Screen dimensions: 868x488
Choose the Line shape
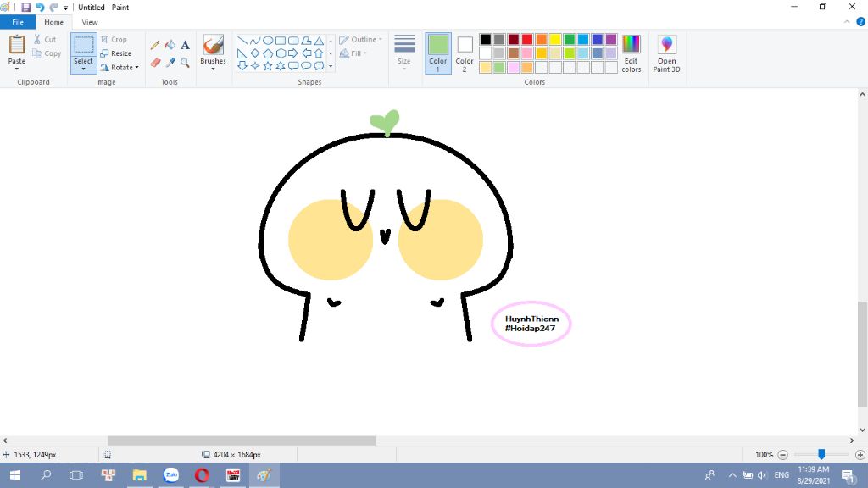pyautogui.click(x=242, y=41)
